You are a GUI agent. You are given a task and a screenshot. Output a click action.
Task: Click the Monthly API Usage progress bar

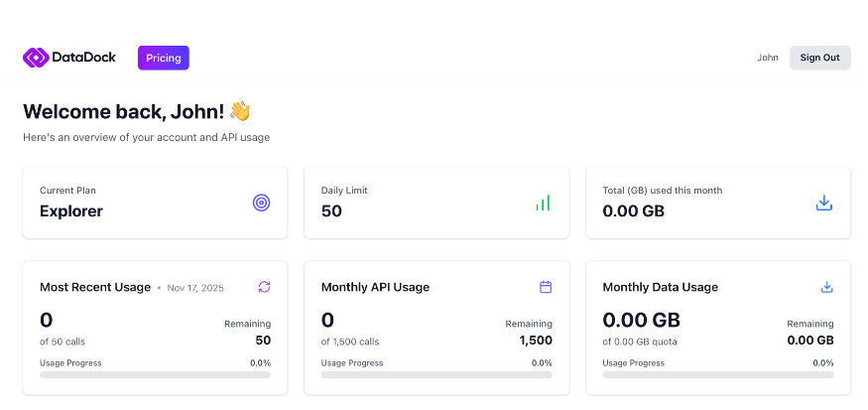[436, 375]
